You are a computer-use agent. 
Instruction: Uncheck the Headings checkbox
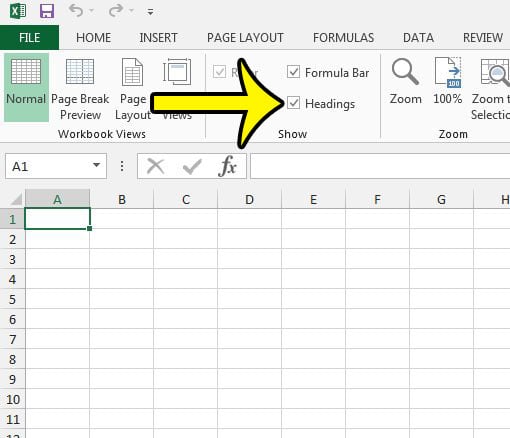[293, 103]
